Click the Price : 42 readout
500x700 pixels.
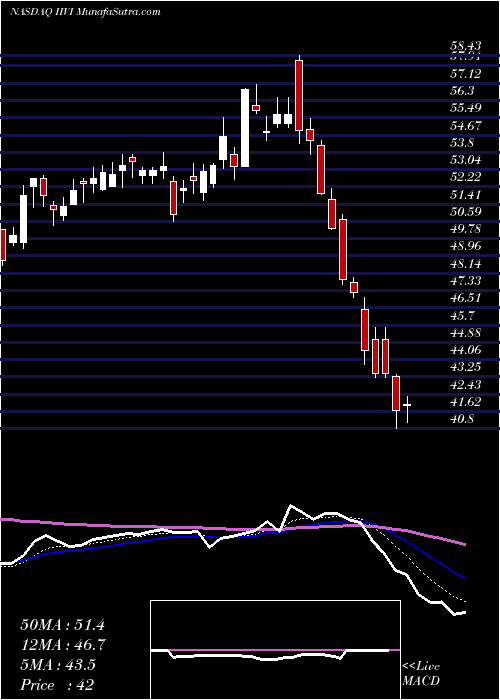pyautogui.click(x=57, y=684)
